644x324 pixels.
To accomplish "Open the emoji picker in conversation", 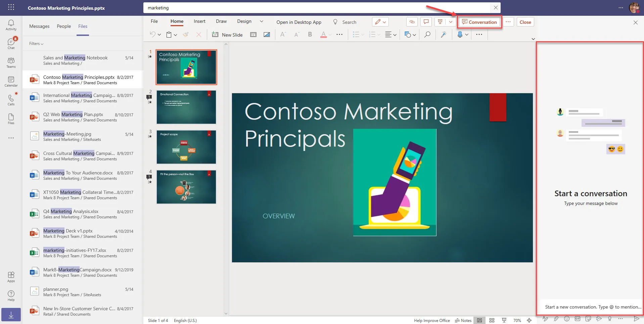I will [x=567, y=319].
